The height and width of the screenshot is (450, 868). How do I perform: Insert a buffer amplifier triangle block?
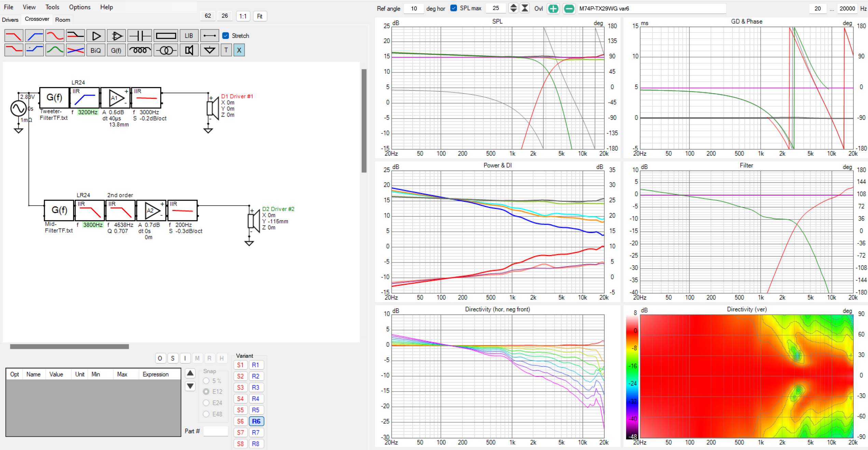tap(96, 36)
